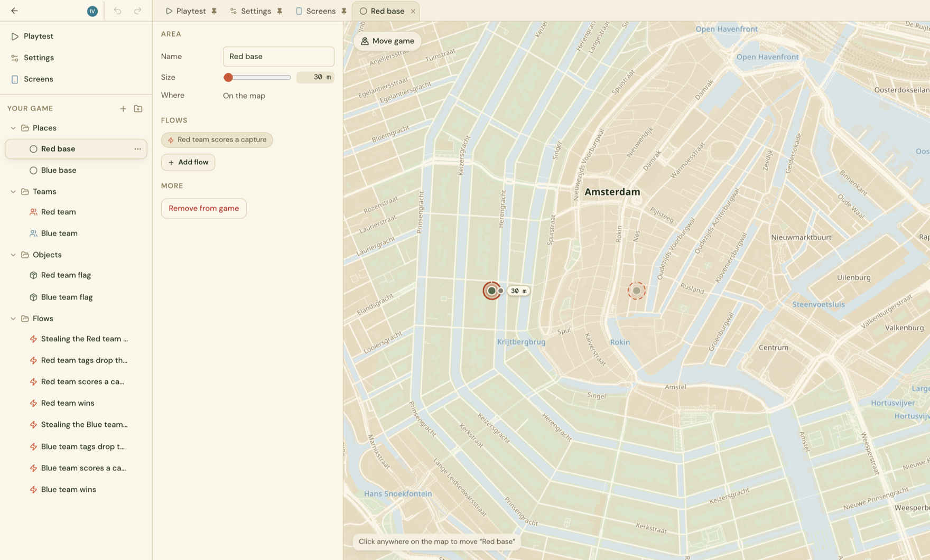Screen dimensions: 930x560
Task: Click the Blue base circle icon
Action: [x=33, y=171]
